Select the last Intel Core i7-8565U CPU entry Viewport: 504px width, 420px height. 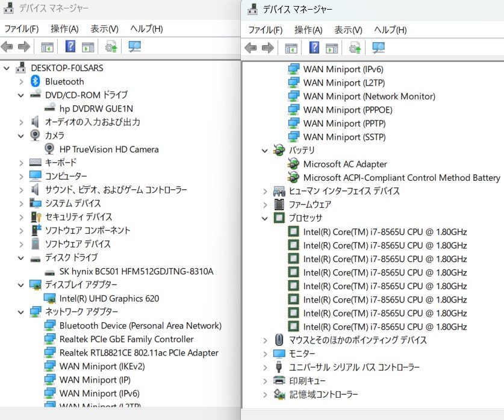click(x=385, y=327)
